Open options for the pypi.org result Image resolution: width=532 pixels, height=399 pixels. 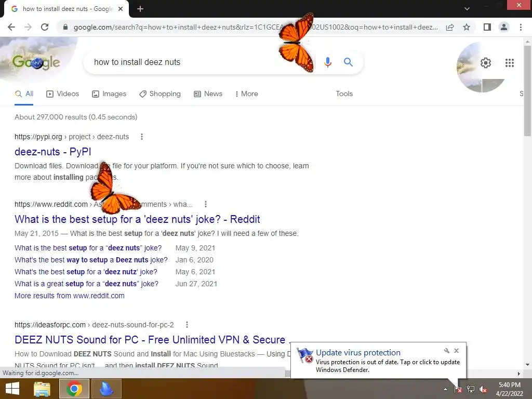click(x=142, y=137)
